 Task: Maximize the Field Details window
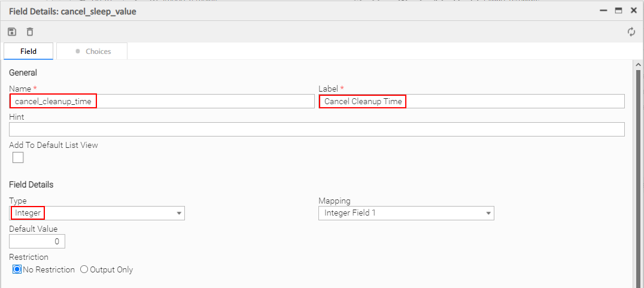coord(618,11)
